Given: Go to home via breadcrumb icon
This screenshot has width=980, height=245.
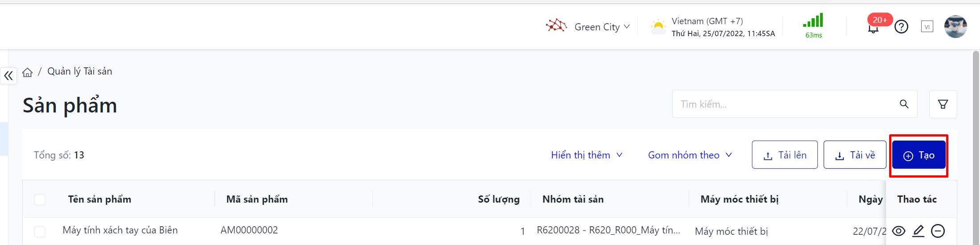Looking at the screenshot, I should (28, 72).
